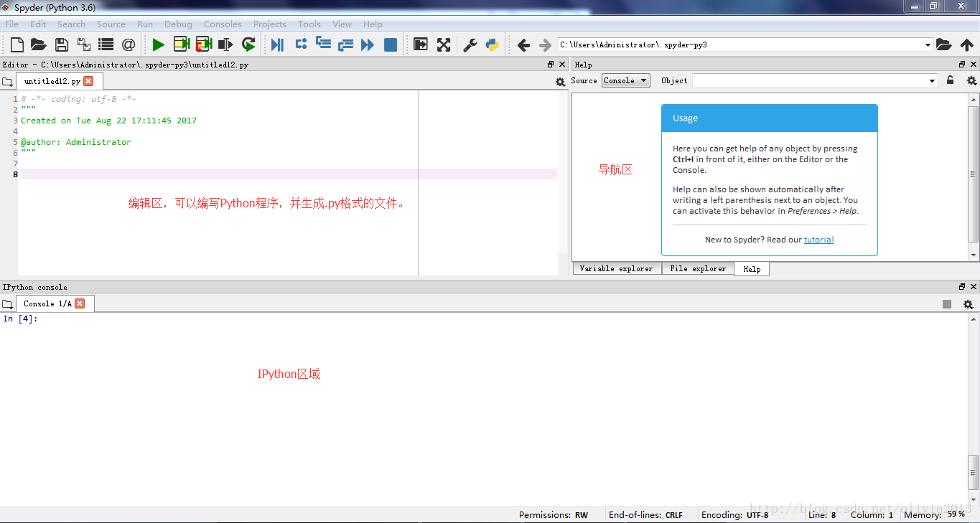Stop debugging with blue square icon
The width and height of the screenshot is (980, 523).
391,44
